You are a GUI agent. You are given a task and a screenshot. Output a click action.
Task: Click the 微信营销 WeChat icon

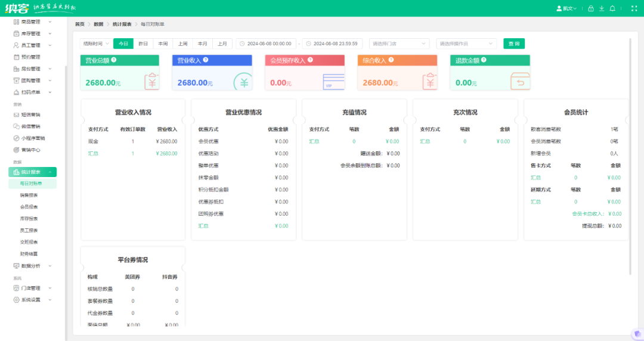point(16,126)
